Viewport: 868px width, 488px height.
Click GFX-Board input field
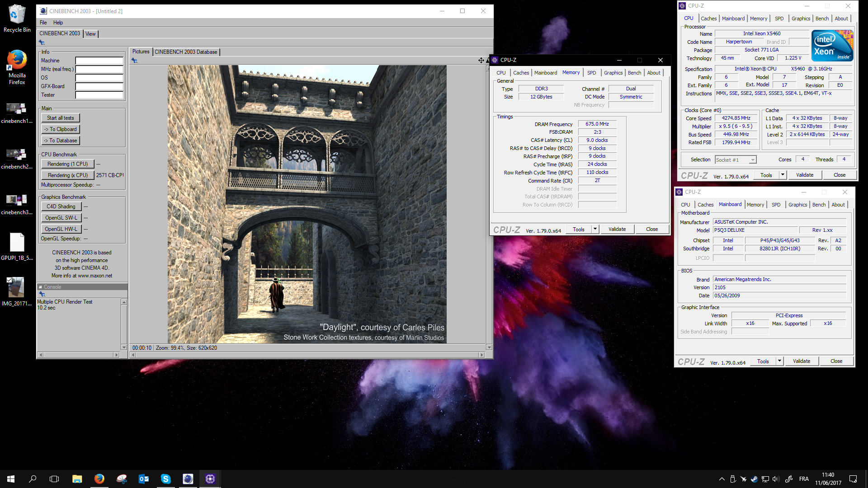[99, 86]
